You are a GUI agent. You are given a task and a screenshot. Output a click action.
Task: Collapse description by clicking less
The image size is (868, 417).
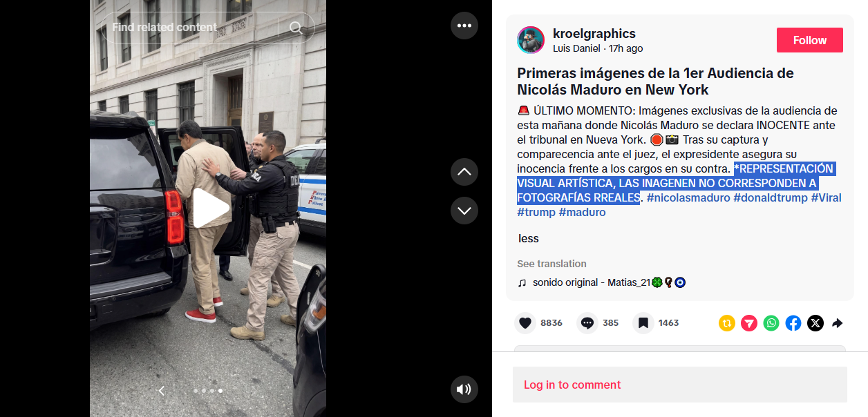[529, 238]
